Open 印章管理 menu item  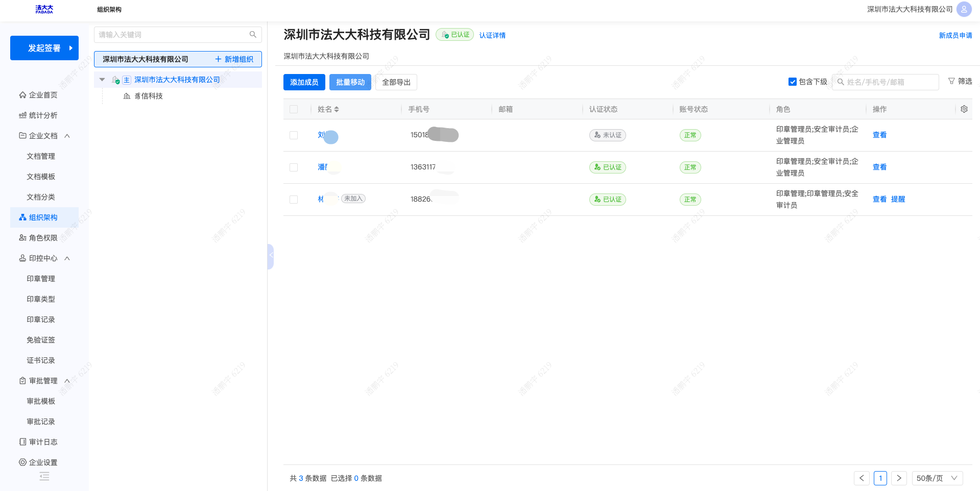click(x=41, y=279)
